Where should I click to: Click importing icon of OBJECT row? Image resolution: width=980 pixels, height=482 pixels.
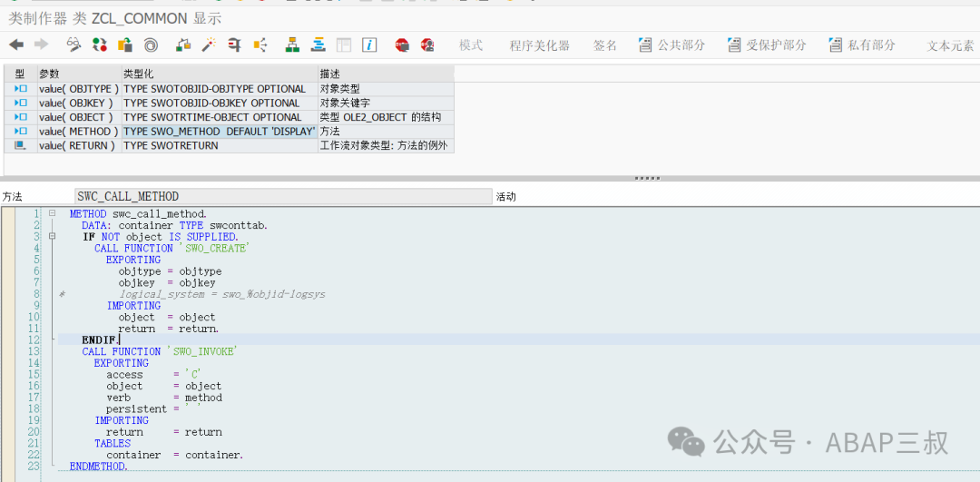pyautogui.click(x=20, y=117)
